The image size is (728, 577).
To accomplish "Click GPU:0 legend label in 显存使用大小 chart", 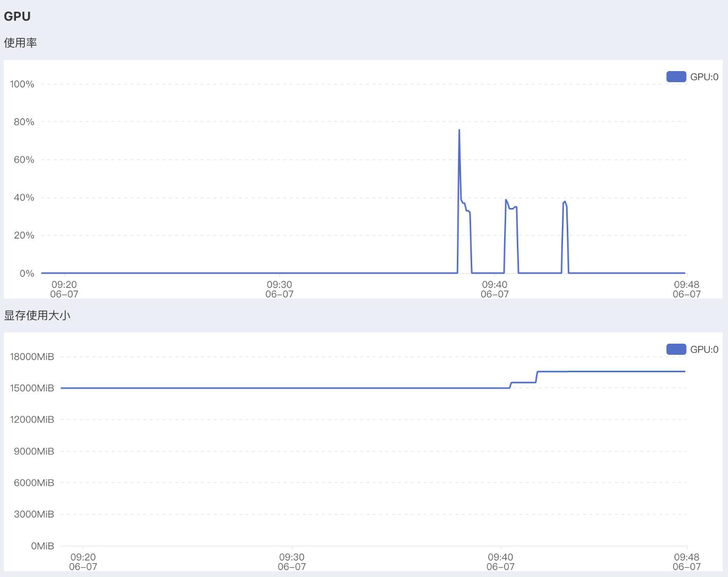I will (704, 349).
